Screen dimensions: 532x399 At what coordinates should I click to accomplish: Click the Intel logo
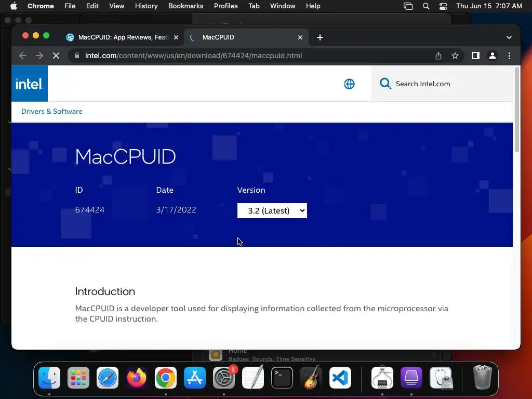[30, 84]
